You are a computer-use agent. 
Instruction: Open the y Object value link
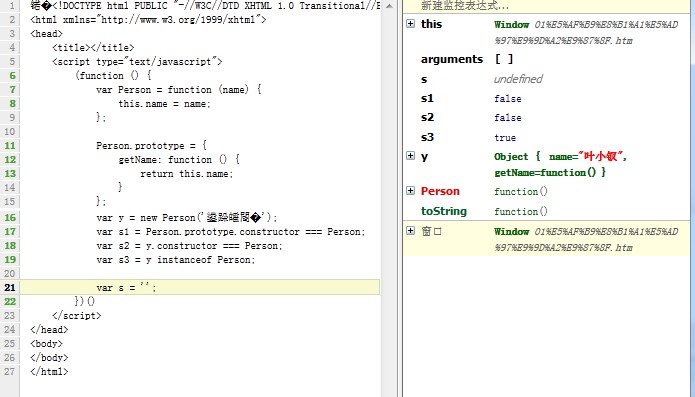tap(560, 164)
